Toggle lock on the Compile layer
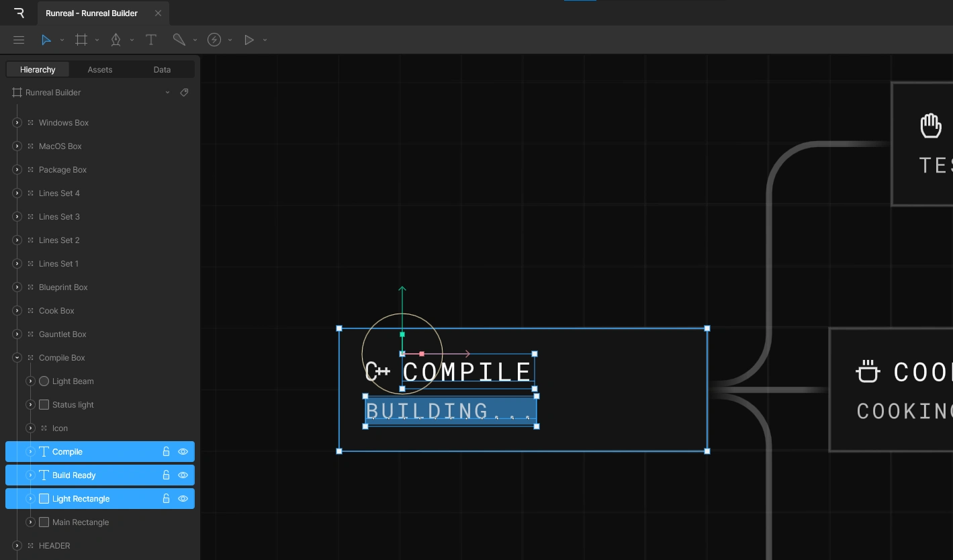Image resolution: width=953 pixels, height=560 pixels. pyautogui.click(x=166, y=452)
